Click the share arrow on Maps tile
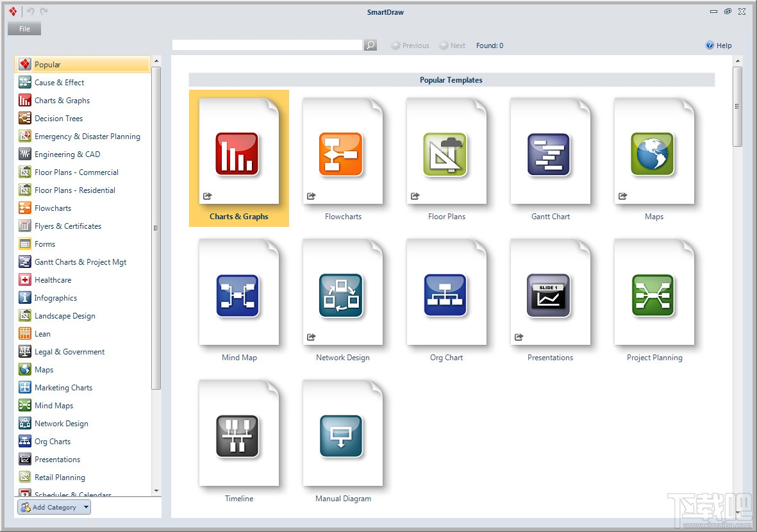Screen dimensions: 757x532 click(623, 196)
